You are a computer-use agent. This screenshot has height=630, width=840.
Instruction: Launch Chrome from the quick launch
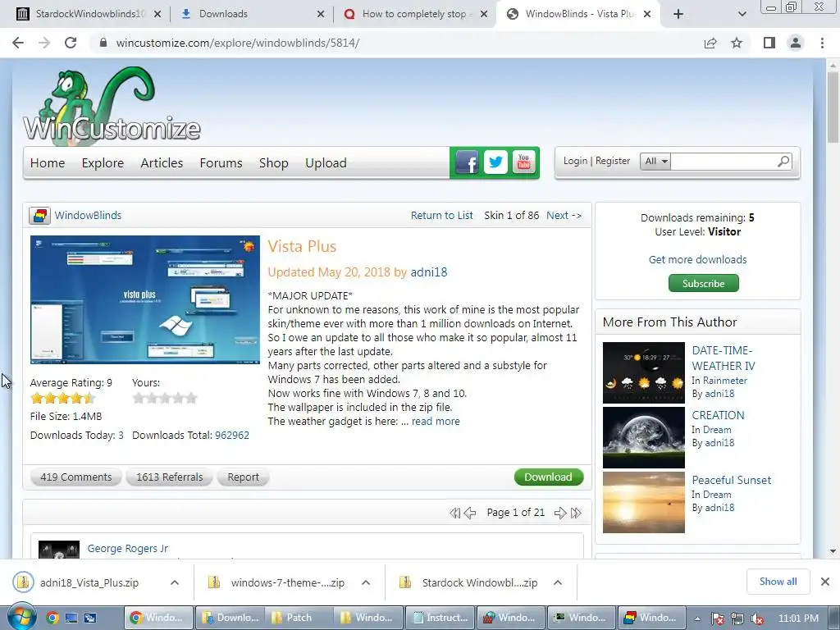[x=52, y=618]
